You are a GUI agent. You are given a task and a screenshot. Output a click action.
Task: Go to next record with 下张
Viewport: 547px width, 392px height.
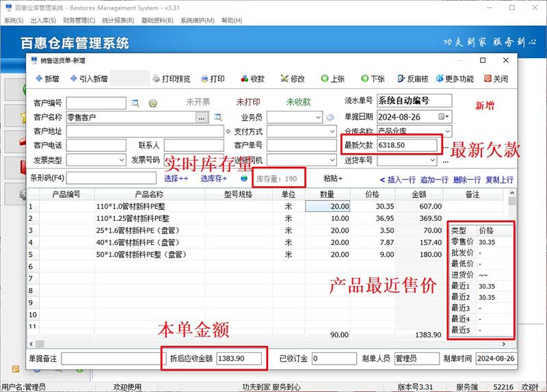point(373,79)
